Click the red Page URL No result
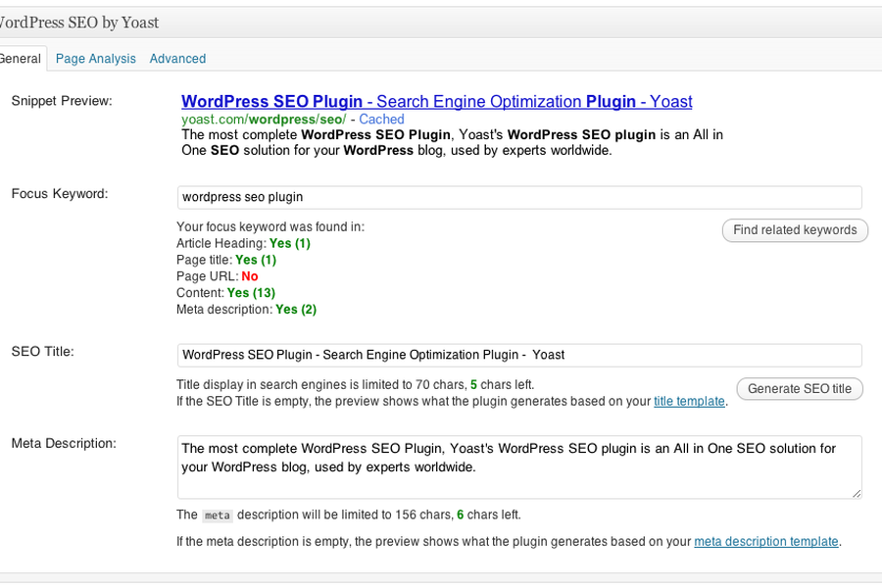The height and width of the screenshot is (588, 882). tap(250, 276)
